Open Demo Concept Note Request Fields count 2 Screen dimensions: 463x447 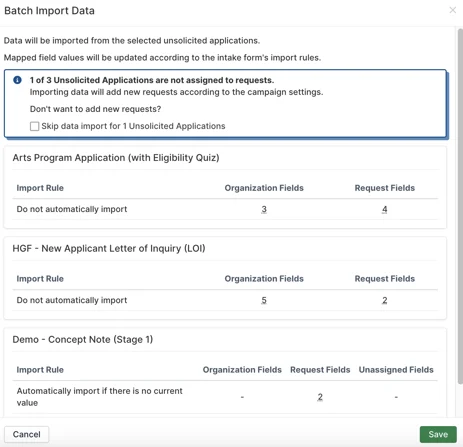(320, 397)
